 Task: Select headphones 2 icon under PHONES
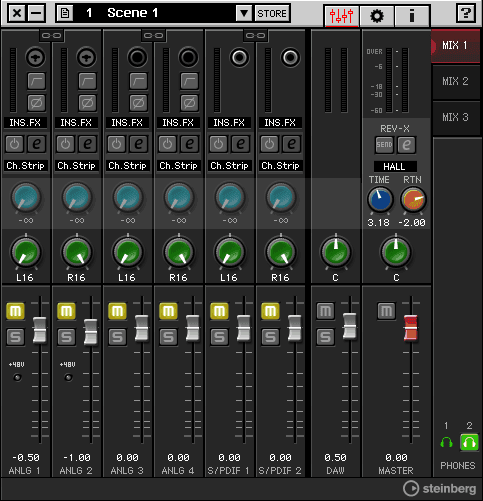click(469, 442)
